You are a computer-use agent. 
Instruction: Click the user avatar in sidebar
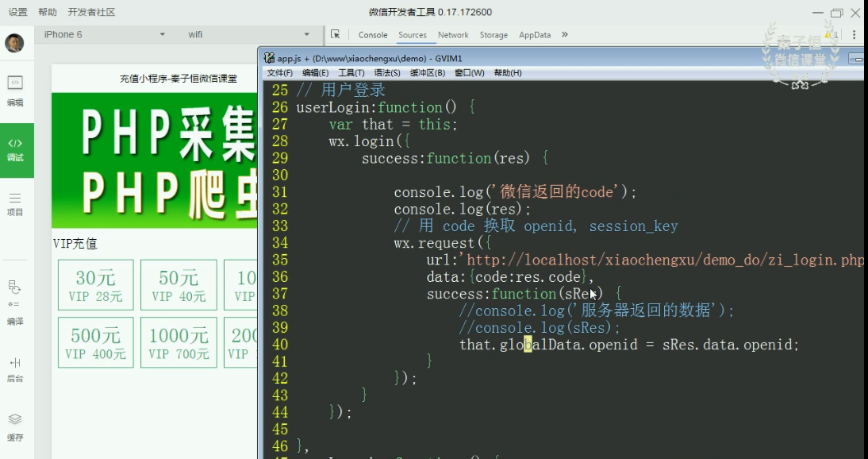(14, 43)
